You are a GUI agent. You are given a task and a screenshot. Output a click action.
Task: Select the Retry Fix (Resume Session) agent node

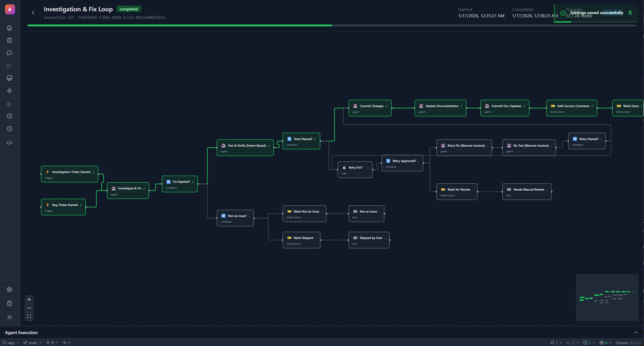coord(464,147)
